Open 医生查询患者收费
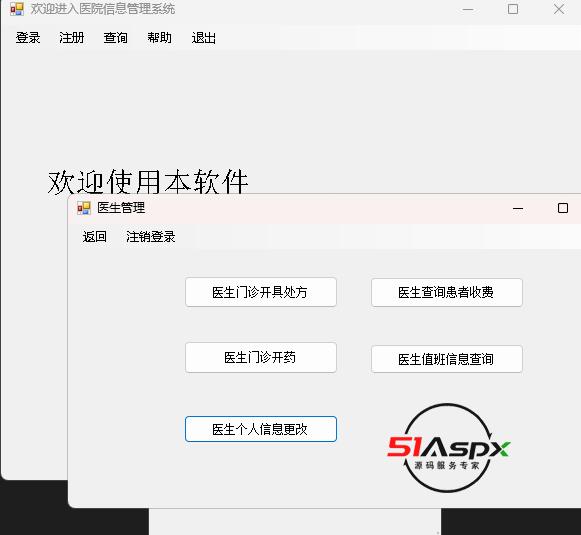The image size is (581, 535). 446,293
